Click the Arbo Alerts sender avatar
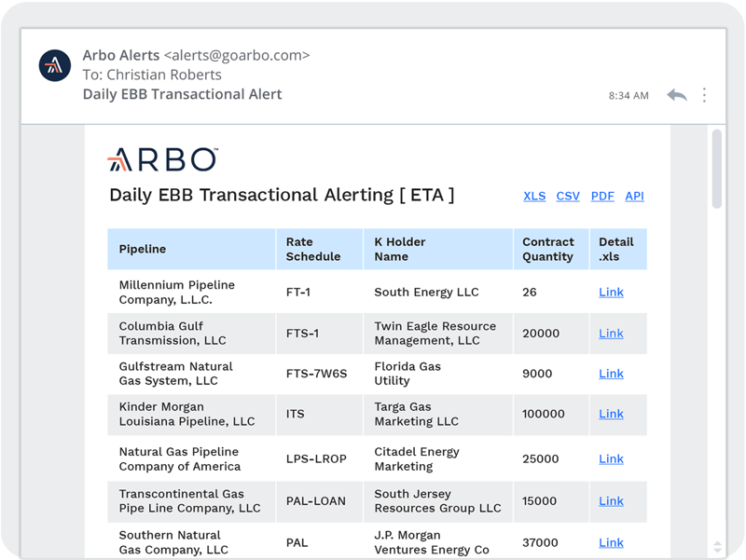This screenshot has width=746, height=560. (x=55, y=65)
